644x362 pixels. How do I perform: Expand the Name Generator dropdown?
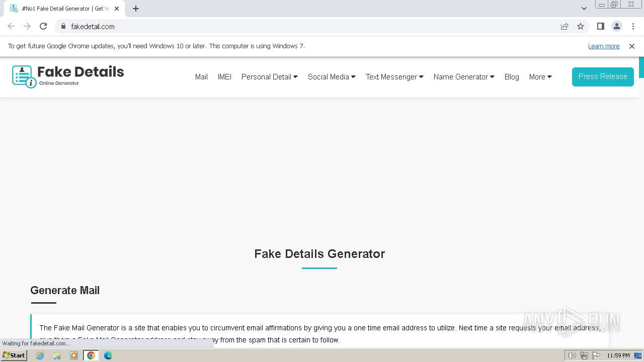click(x=464, y=77)
